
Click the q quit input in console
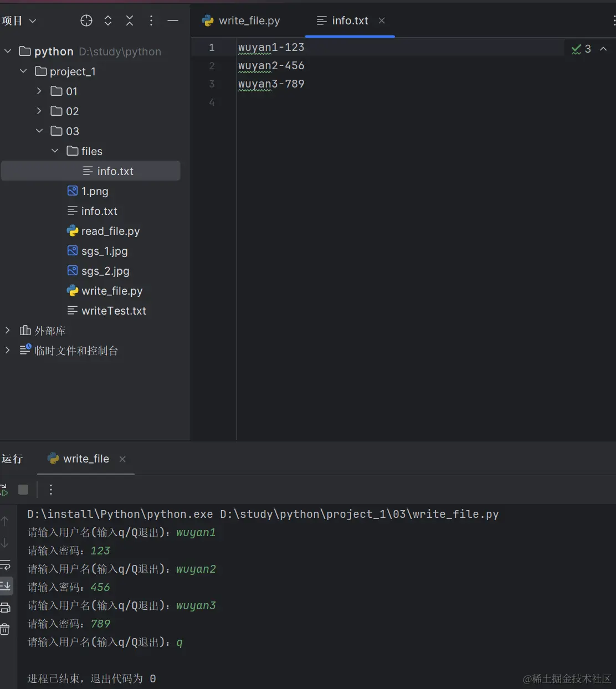179,642
